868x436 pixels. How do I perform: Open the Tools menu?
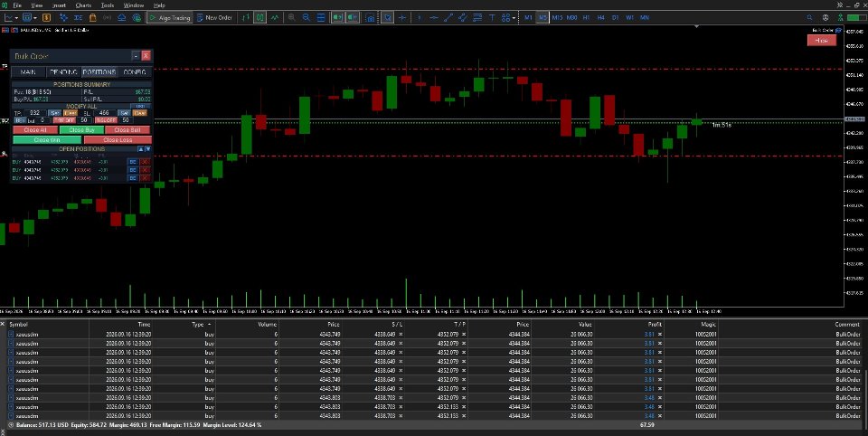click(x=108, y=5)
